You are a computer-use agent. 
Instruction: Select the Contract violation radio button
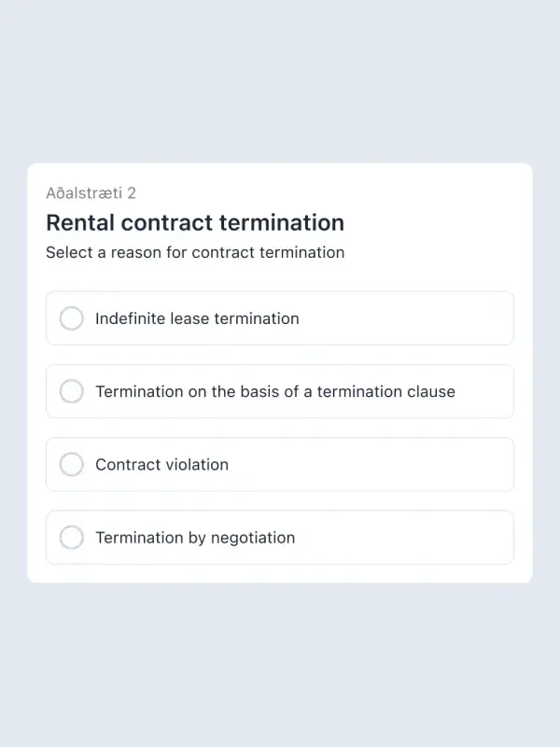pos(72,464)
